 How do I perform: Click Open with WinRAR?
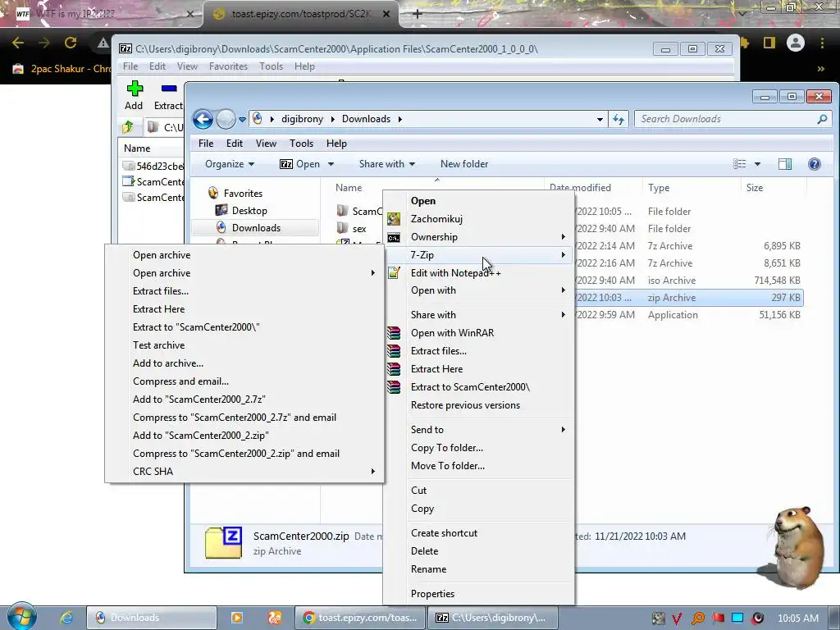[x=452, y=333]
